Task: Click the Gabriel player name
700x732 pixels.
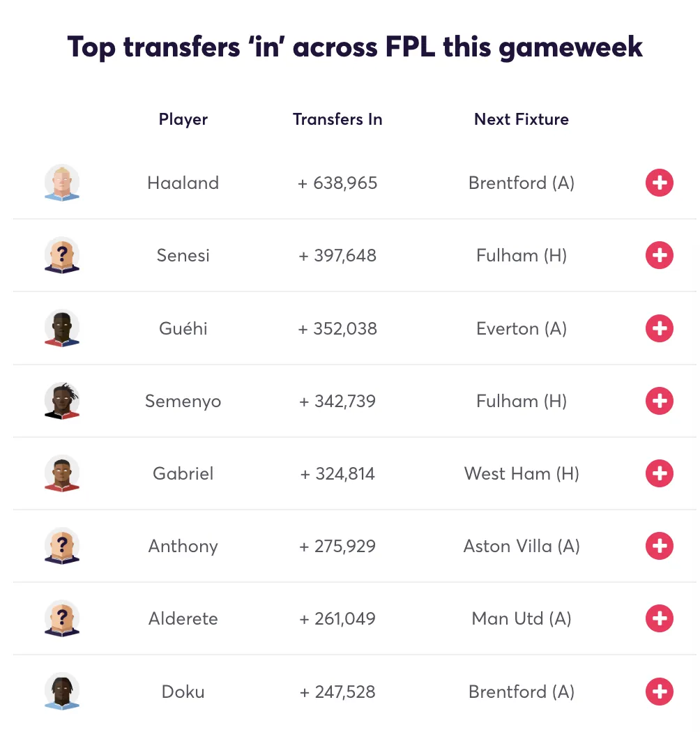Action: pos(183,474)
